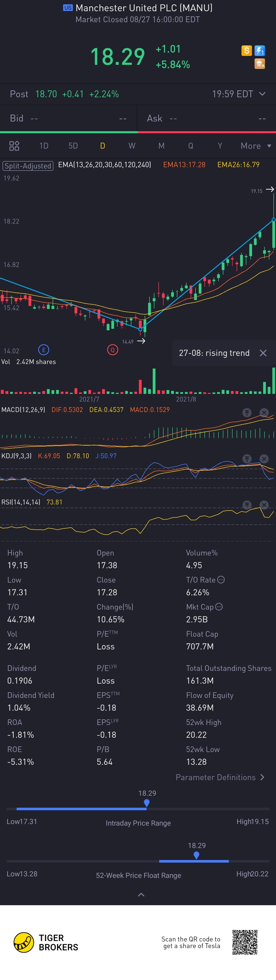Select the Q quarterly chart tab
Screen dimensions: 276x980
(x=191, y=146)
